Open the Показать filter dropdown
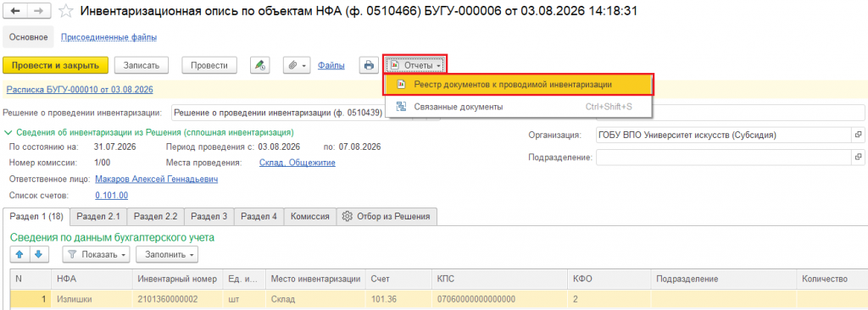The width and height of the screenshot is (868, 310). [97, 255]
